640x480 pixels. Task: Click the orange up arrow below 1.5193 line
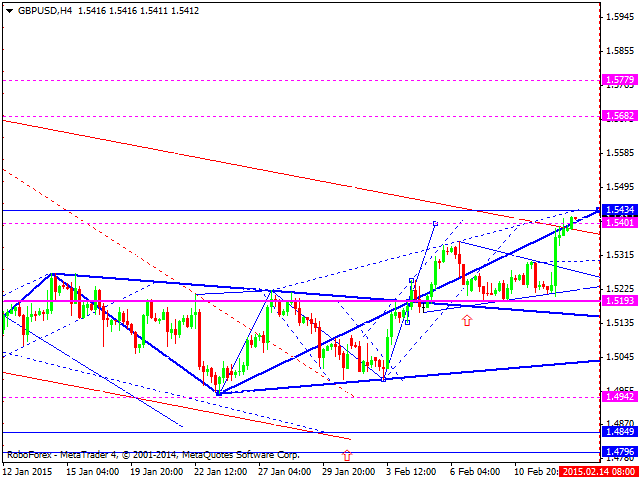point(466,321)
